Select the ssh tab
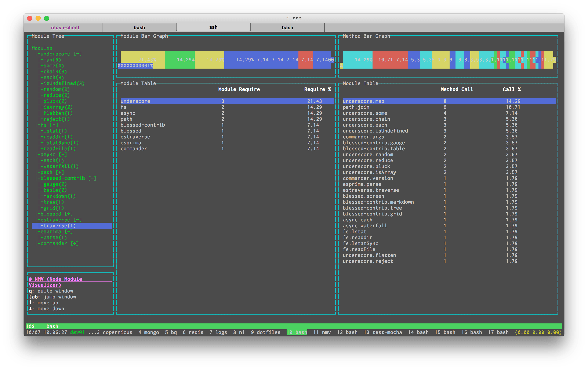This screenshot has height=370, width=588. [213, 27]
